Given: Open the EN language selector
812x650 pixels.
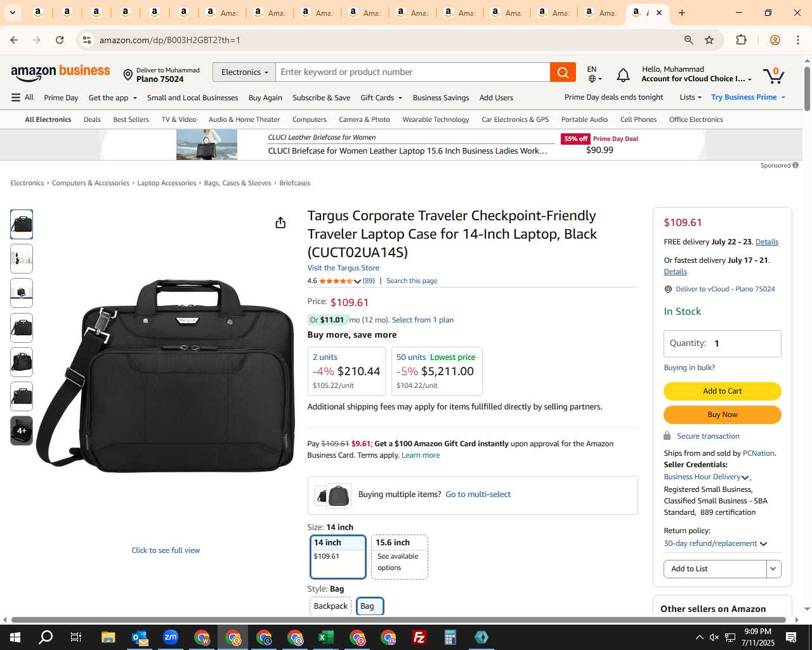Looking at the screenshot, I should [594, 74].
